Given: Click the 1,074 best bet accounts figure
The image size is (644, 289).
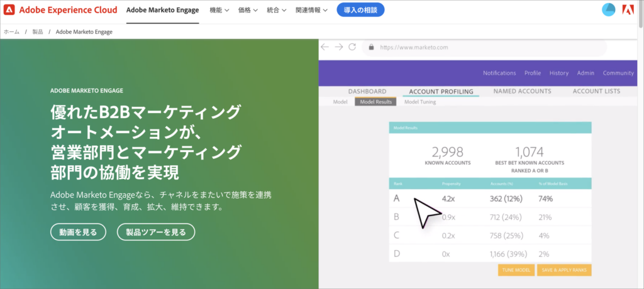Looking at the screenshot, I should (530, 152).
